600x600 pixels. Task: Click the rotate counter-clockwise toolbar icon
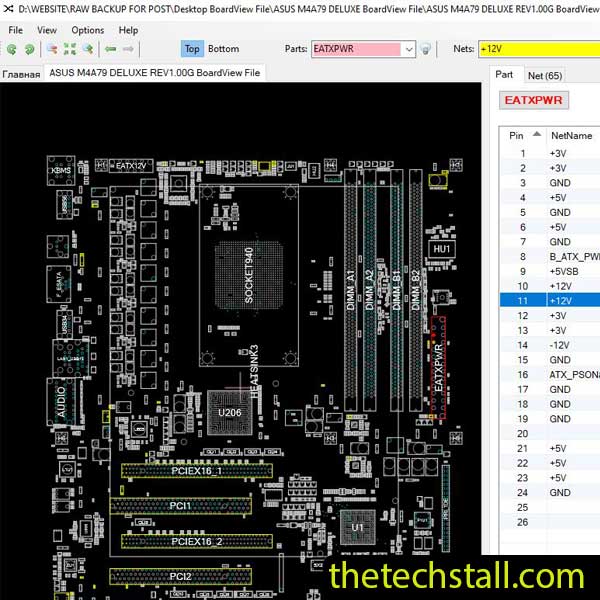11,49
